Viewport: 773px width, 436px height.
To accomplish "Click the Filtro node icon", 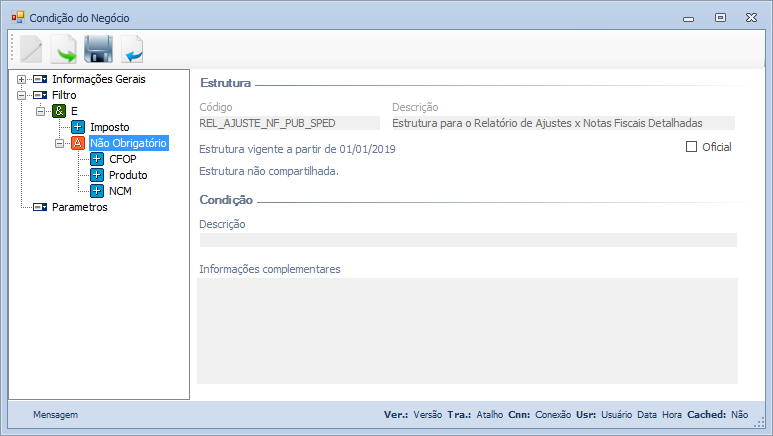I will point(40,95).
